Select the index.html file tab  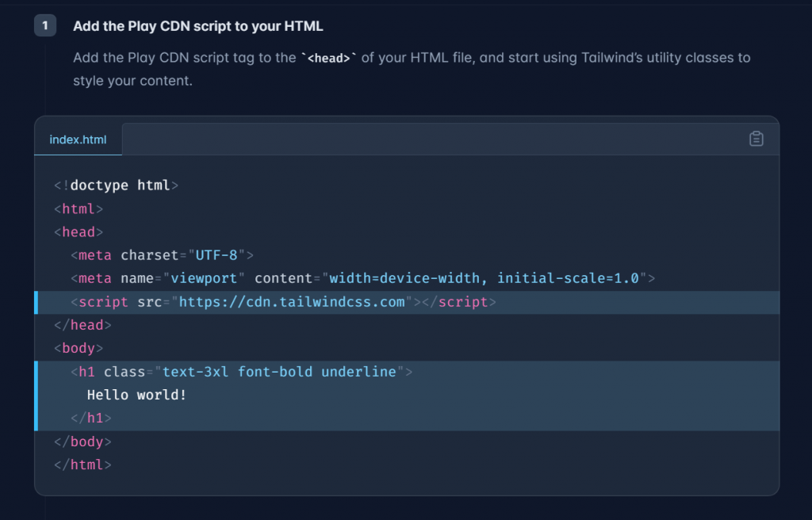click(x=78, y=140)
